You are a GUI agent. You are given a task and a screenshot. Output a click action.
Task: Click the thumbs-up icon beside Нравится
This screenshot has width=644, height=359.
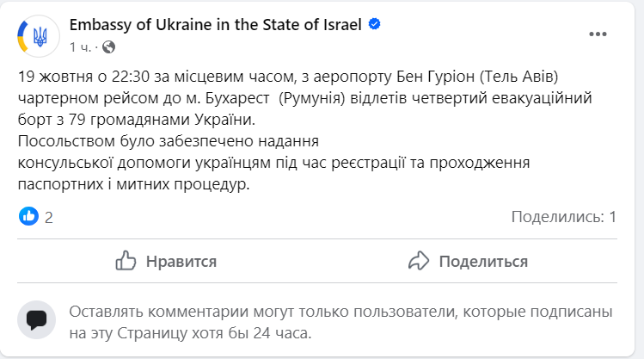point(126,261)
